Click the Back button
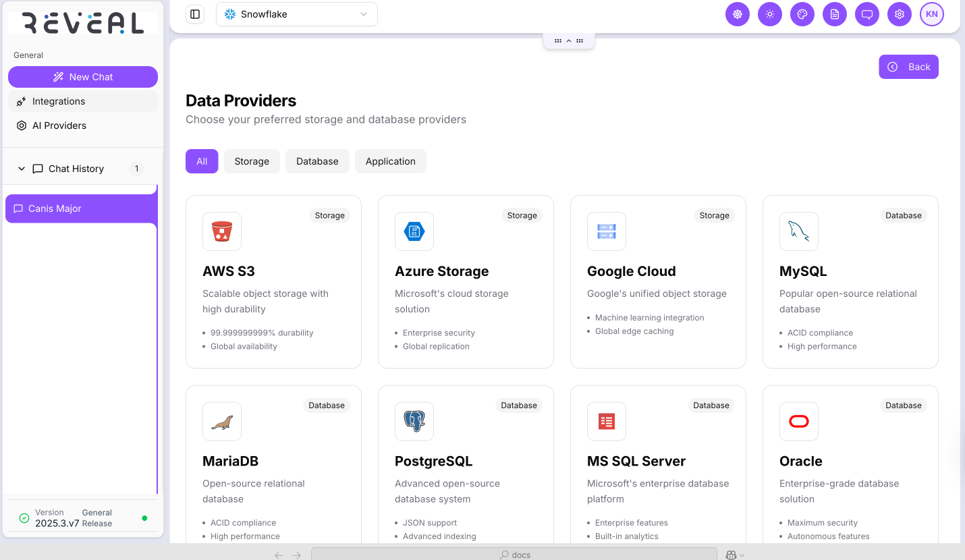965x560 pixels. point(908,67)
